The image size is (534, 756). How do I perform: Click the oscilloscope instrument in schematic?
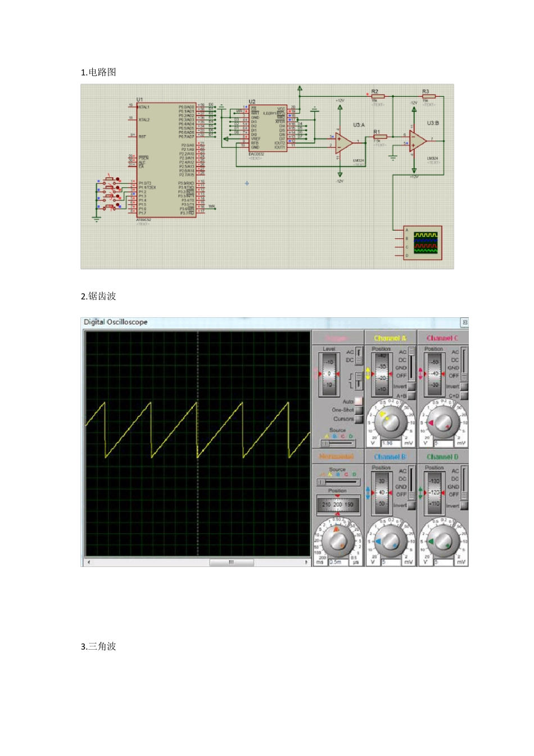[x=423, y=243]
